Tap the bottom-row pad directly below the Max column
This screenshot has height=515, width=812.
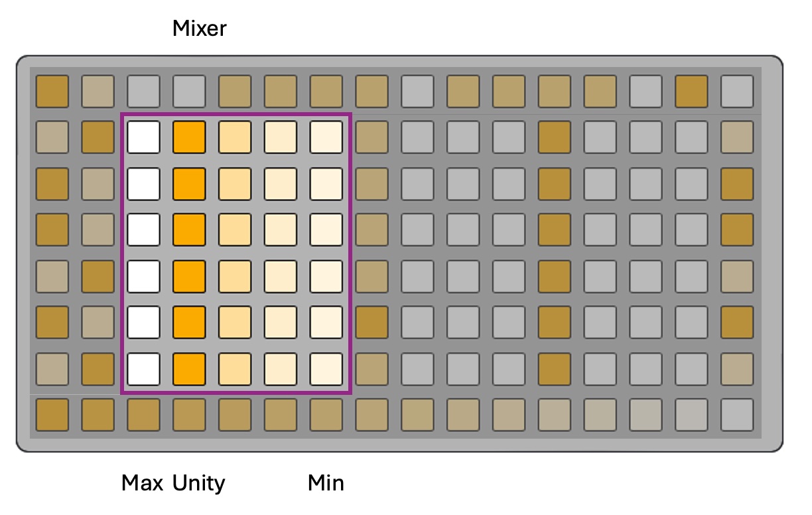(144, 415)
